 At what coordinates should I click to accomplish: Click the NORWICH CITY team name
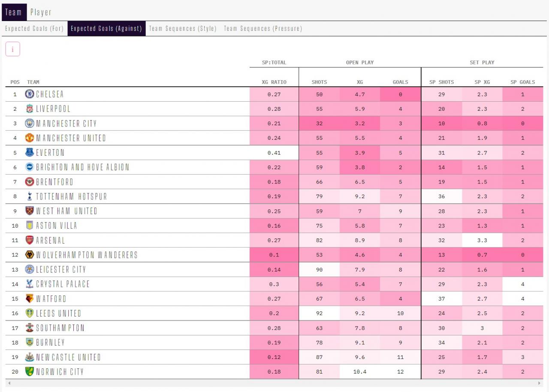(x=60, y=371)
